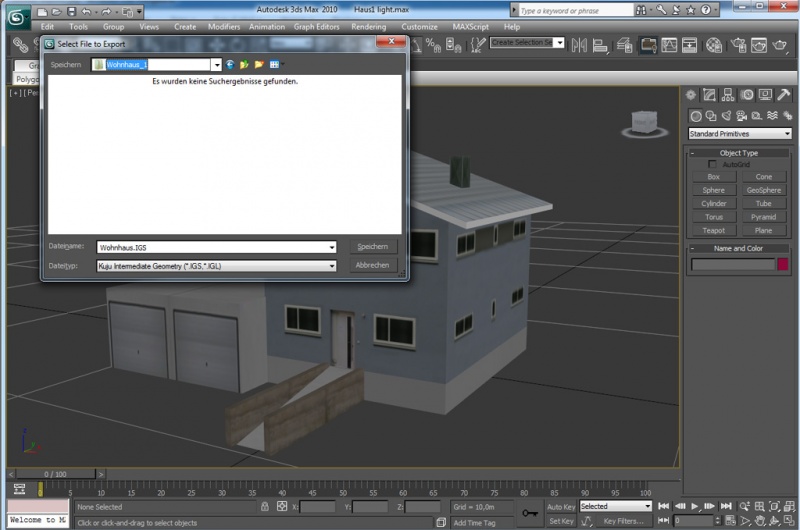Open the Utilities hammer panel icon
Image resolution: width=800 pixels, height=530 pixels.
783,95
